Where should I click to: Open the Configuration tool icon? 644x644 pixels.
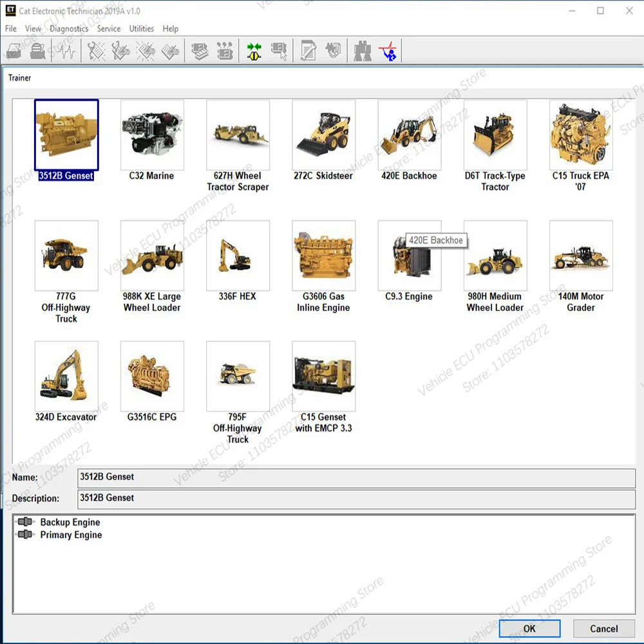(x=225, y=52)
